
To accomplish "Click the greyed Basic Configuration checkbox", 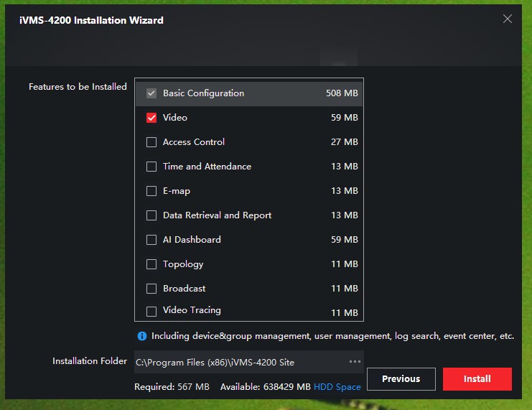I will coord(151,93).
